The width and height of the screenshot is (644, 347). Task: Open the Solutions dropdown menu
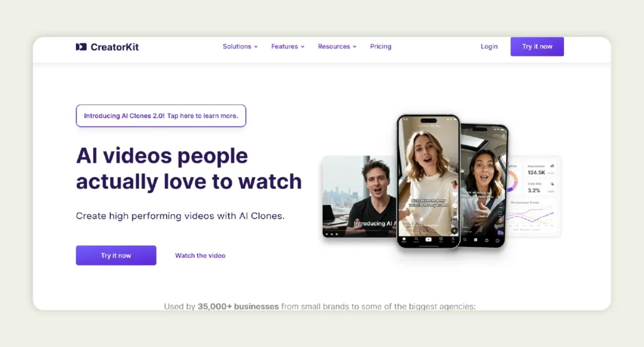(x=240, y=47)
